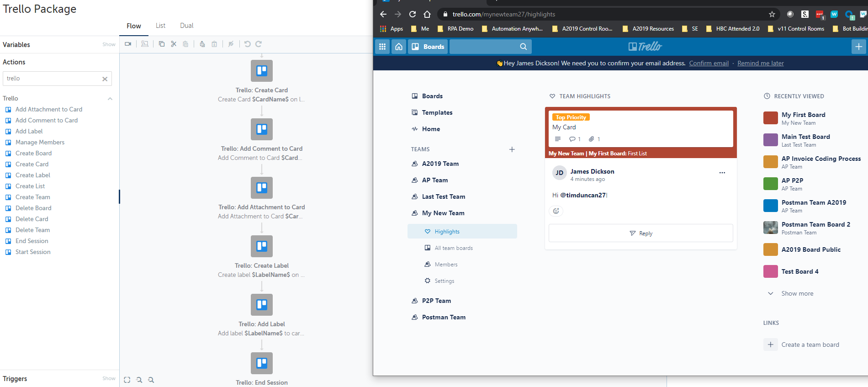Switch to the List view tab
Viewport: 868px width, 387px height.
[x=160, y=26]
